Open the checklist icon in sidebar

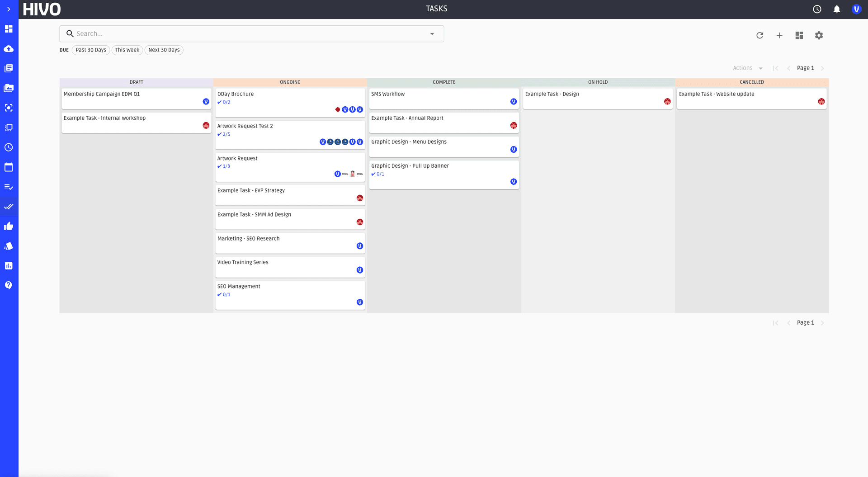click(x=9, y=187)
